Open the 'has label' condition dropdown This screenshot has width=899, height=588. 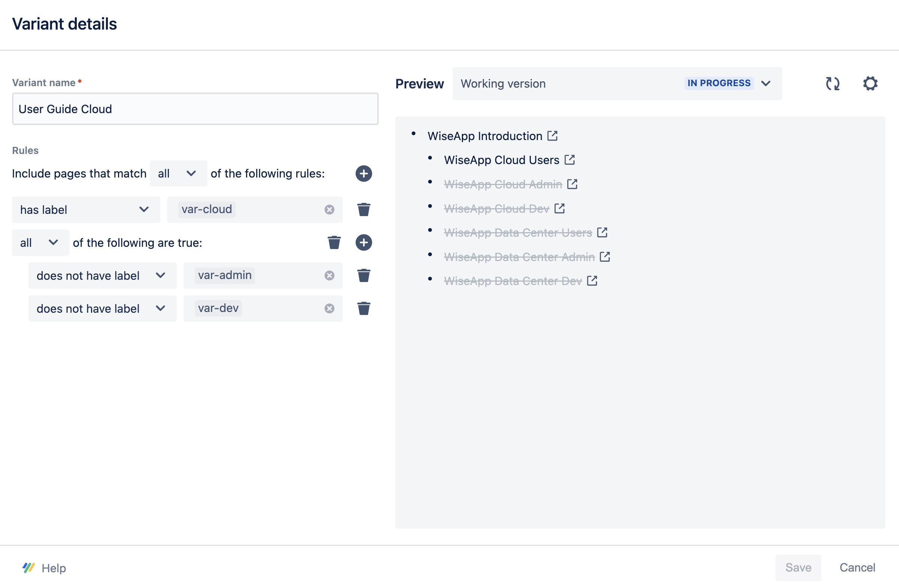point(86,210)
